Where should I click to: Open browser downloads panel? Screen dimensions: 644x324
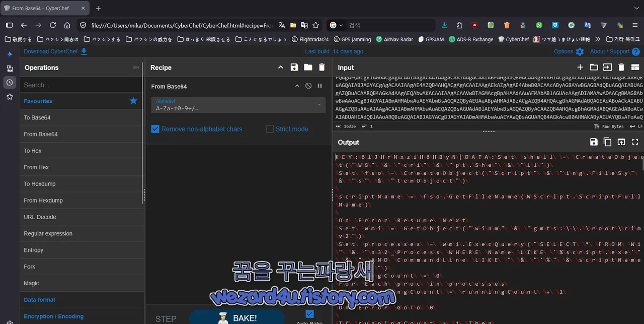click(x=444, y=25)
